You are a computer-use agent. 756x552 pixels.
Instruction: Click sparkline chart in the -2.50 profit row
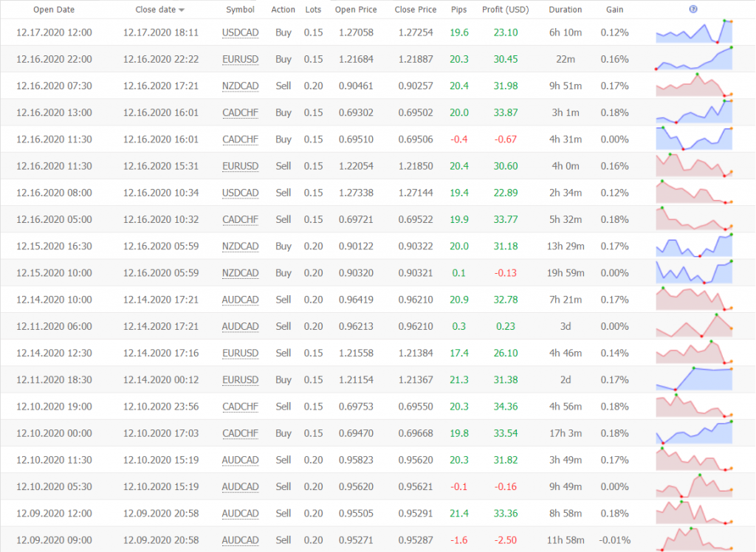coord(694,539)
